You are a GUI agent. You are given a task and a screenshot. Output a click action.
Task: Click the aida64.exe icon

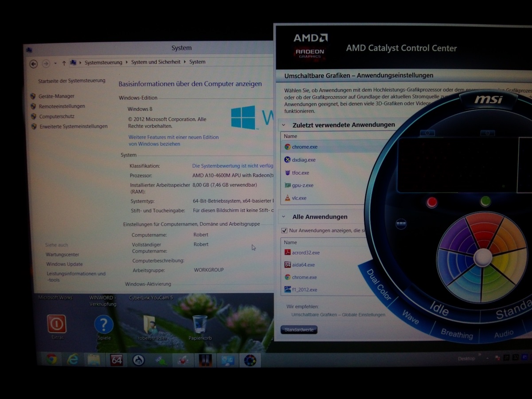tap(287, 265)
